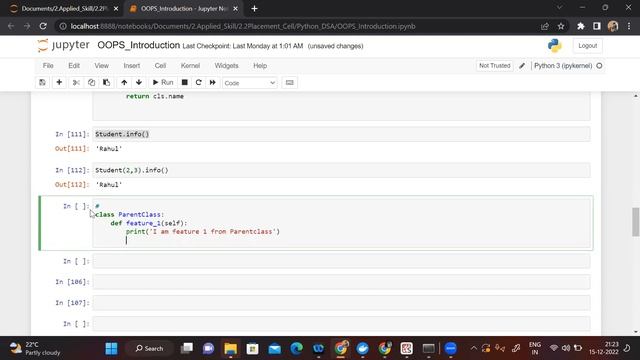640x360 pixels.
Task: Click cell In [111] containing Student.info()
Action: coord(341,134)
